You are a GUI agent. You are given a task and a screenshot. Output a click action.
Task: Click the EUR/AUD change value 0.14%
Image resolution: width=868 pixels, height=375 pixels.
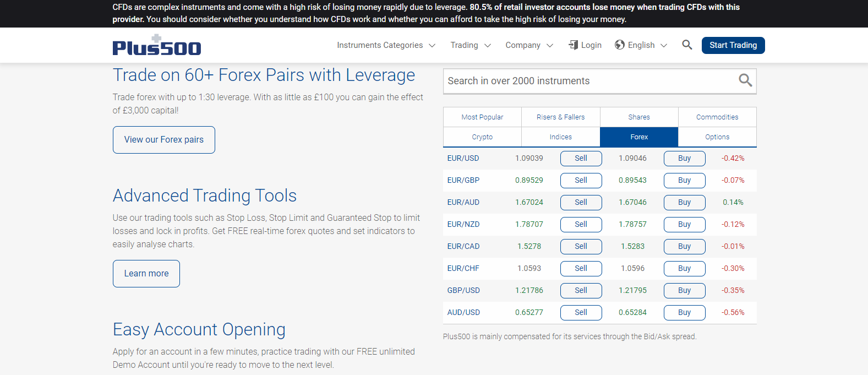733,202
